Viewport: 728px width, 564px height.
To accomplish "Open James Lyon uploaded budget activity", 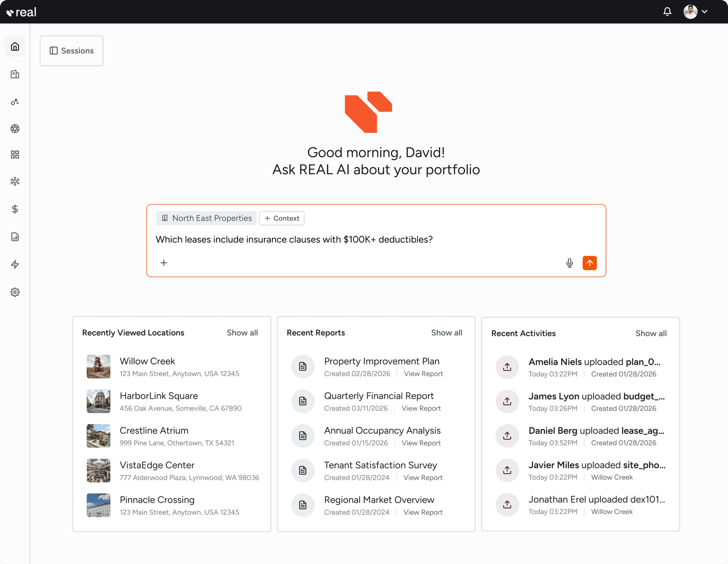I will coord(597,396).
